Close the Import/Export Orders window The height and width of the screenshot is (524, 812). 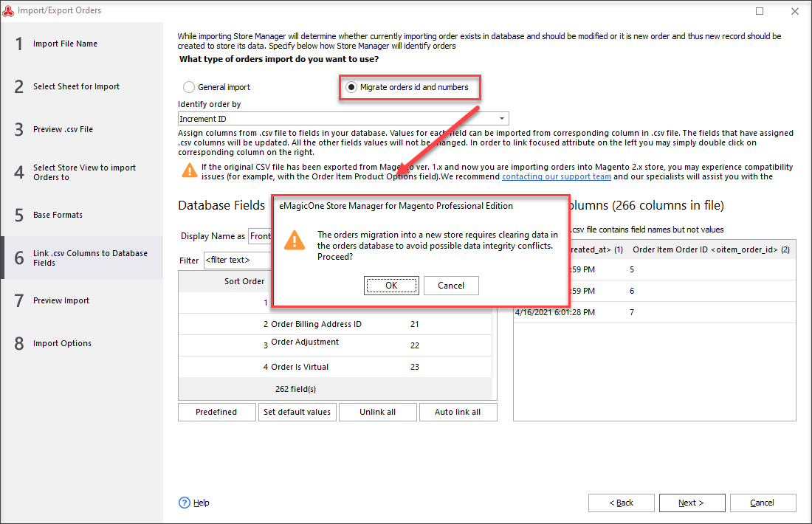click(x=795, y=11)
